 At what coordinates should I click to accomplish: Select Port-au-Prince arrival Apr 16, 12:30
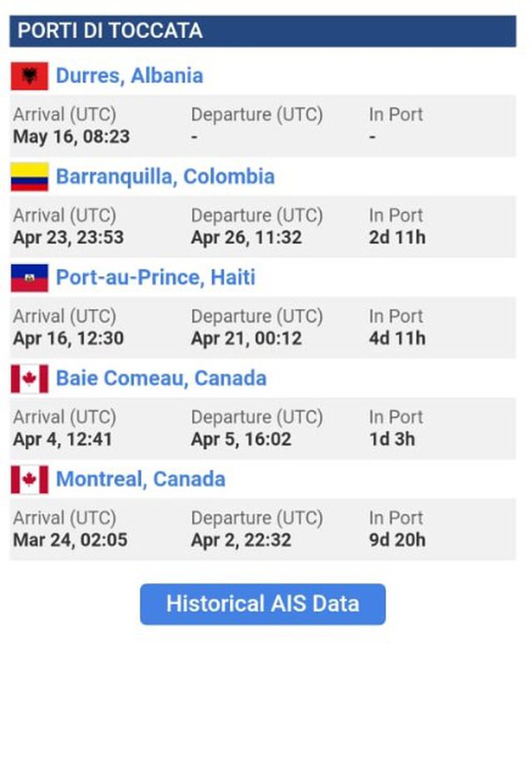point(68,338)
